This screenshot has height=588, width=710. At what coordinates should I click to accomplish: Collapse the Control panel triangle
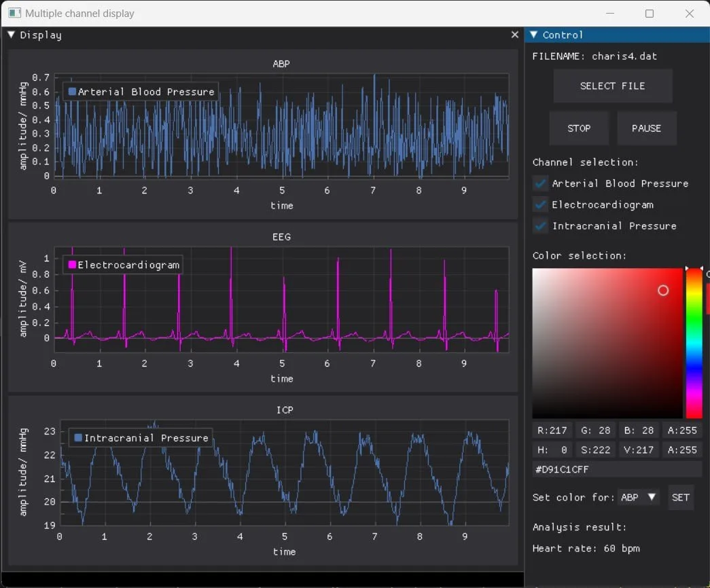[534, 35]
